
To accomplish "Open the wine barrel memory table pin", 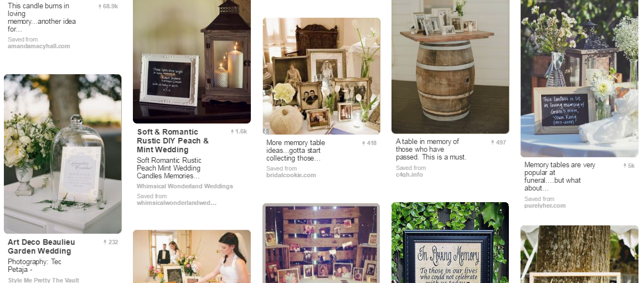I will coord(450,66).
